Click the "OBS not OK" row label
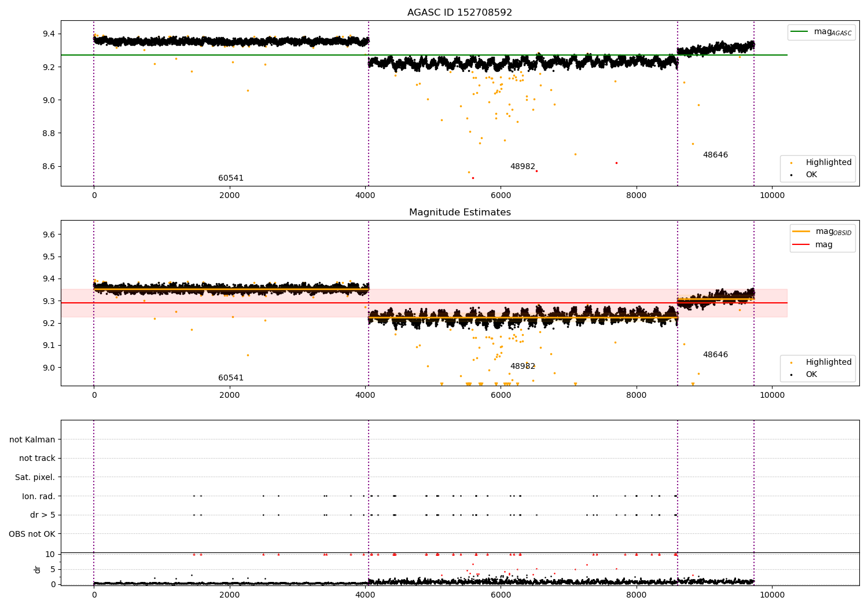This screenshot has width=868, height=608. point(32,534)
